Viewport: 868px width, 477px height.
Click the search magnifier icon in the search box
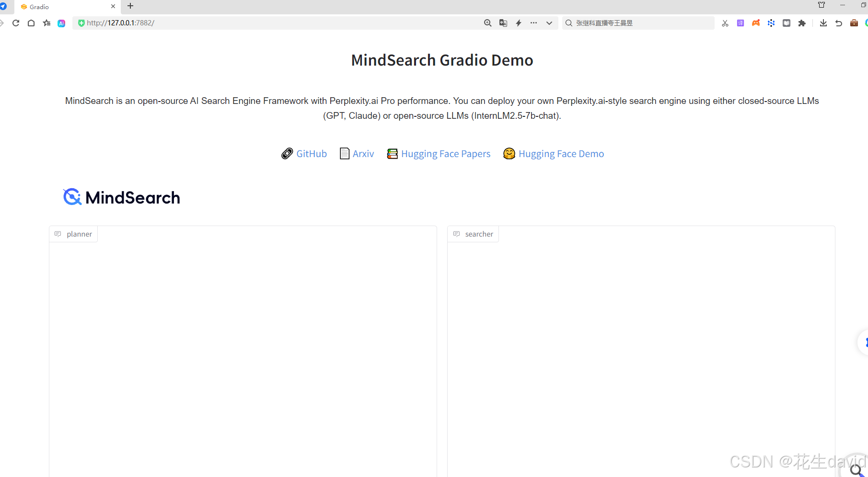pos(569,23)
